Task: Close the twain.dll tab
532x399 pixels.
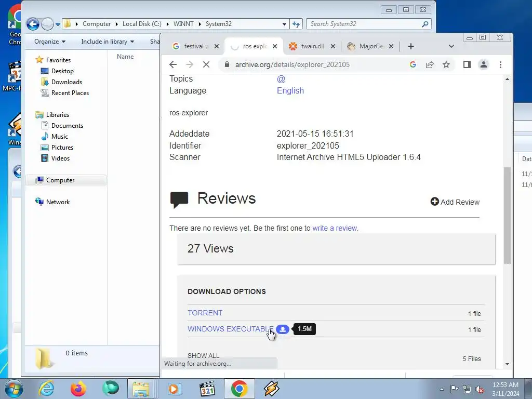Action: (333, 46)
